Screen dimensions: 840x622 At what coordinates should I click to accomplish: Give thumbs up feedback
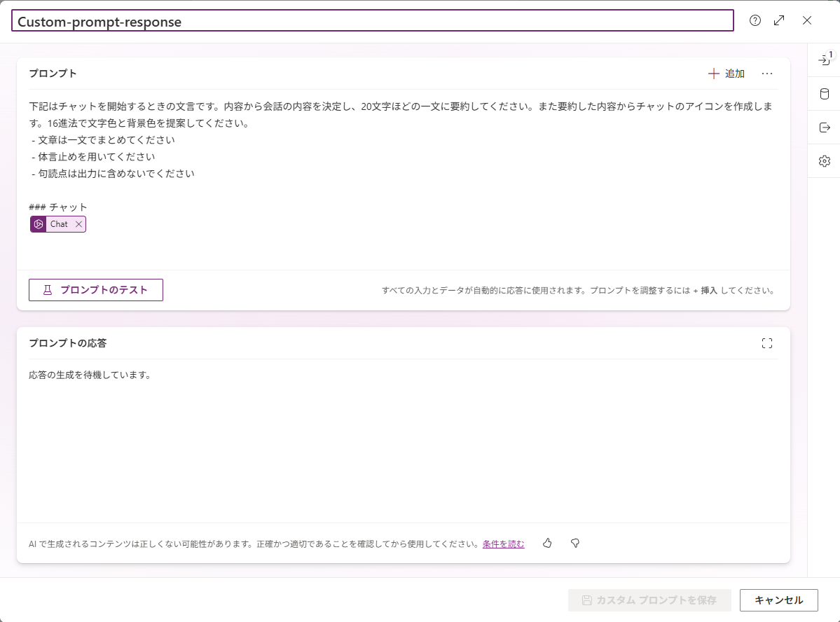[547, 544]
